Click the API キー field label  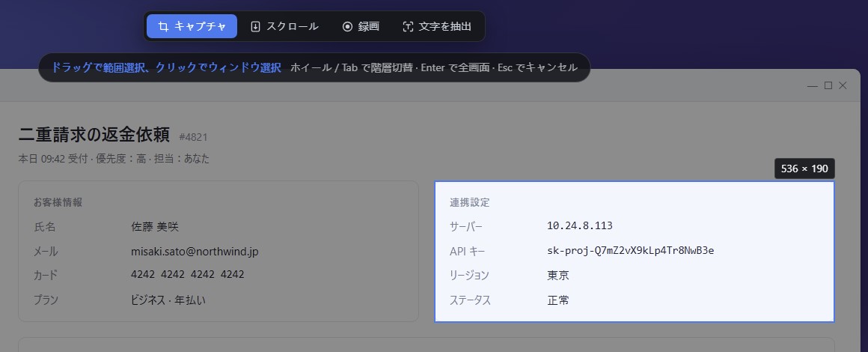coord(467,252)
